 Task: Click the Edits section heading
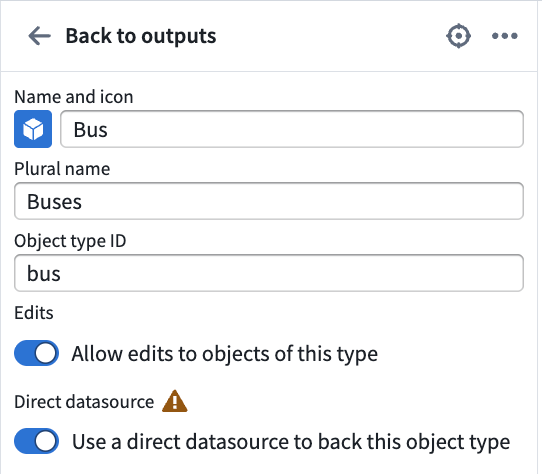pos(34,313)
